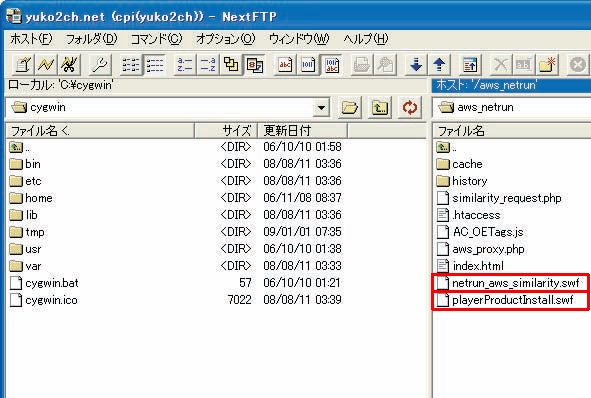
Task: Click the disabled printer-like toolbar icon
Action: coord(361,65)
